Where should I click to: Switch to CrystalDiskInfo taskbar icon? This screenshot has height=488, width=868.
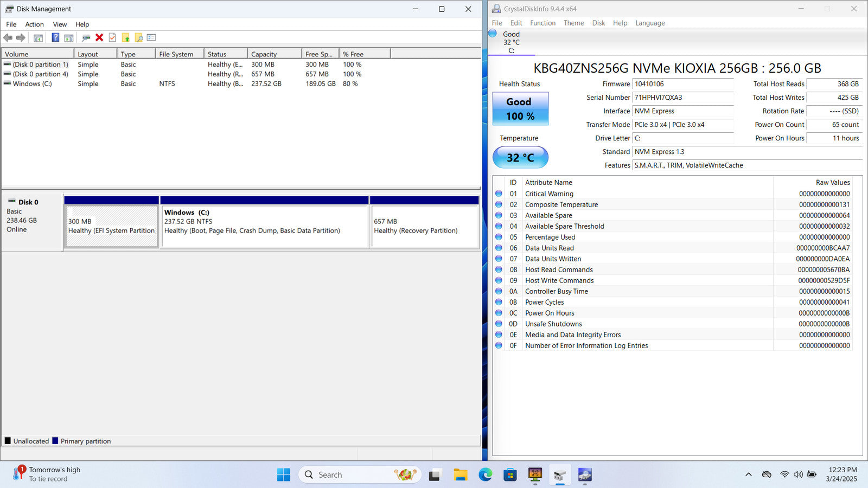[585, 474]
